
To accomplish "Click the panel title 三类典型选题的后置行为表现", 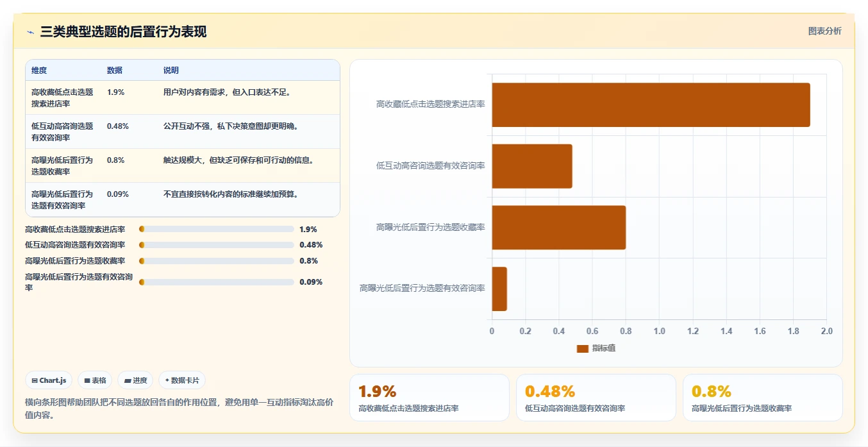I will pyautogui.click(x=123, y=31).
